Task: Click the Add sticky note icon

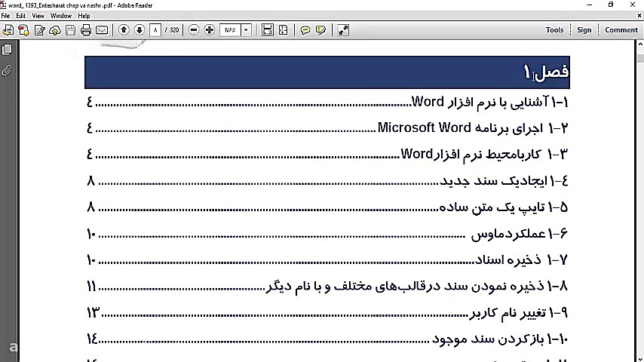Action: 305,30
